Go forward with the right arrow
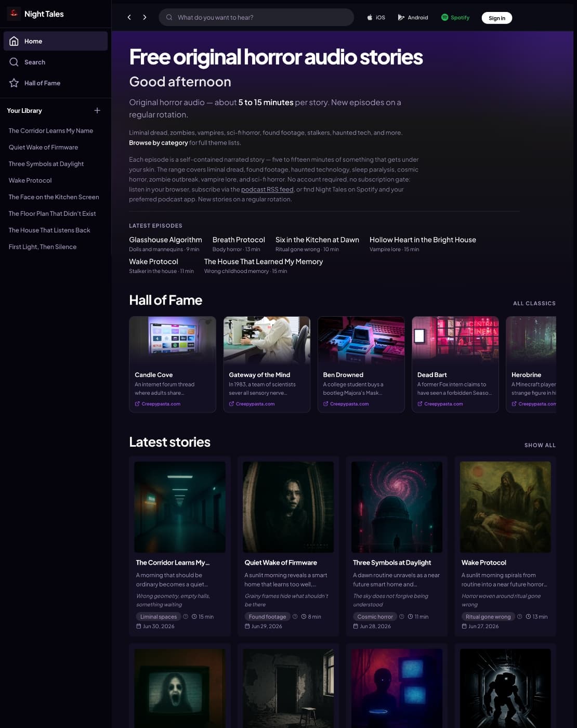This screenshot has height=728, width=577. point(145,17)
